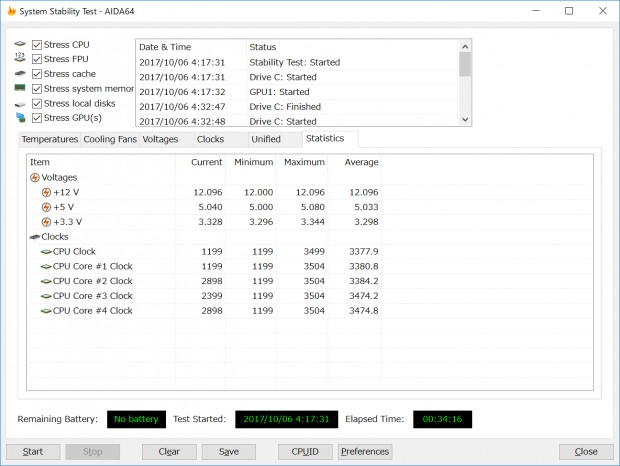Toggle the Stress GPU(s) checkbox
Image resolution: width=620 pixels, height=466 pixels.
point(37,118)
